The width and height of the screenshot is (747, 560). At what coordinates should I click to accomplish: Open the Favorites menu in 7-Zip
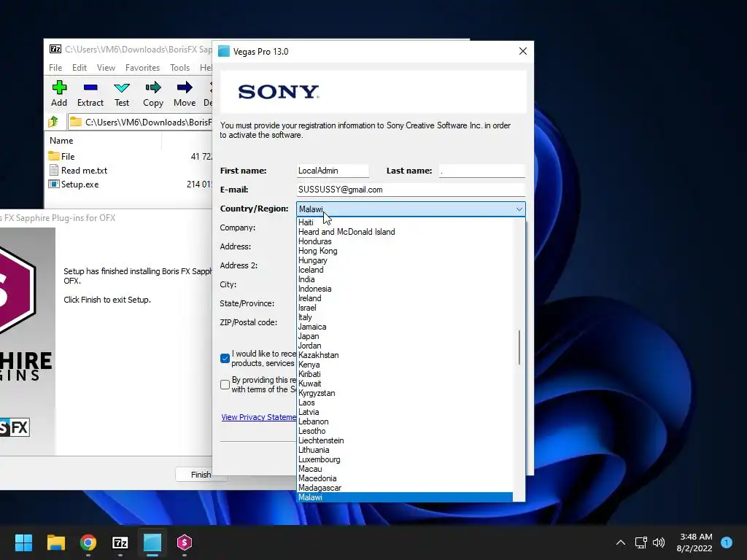[142, 68]
